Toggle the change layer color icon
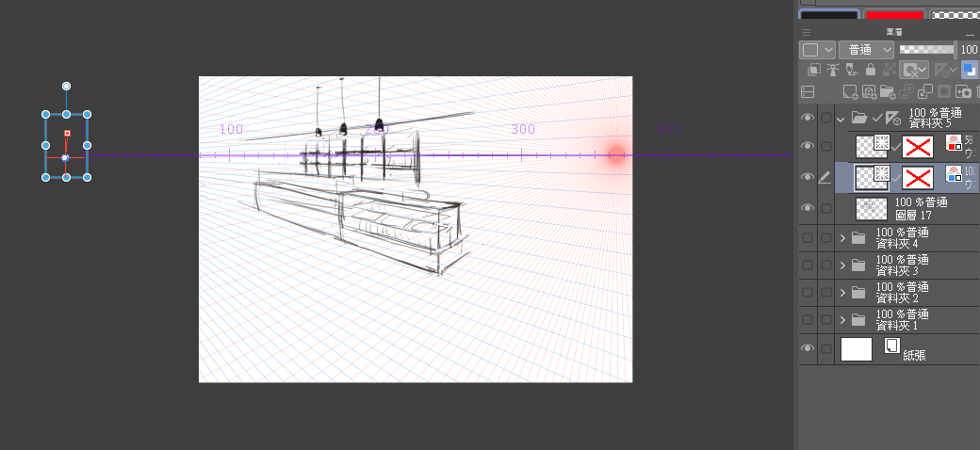The image size is (980, 450). pyautogui.click(x=969, y=70)
